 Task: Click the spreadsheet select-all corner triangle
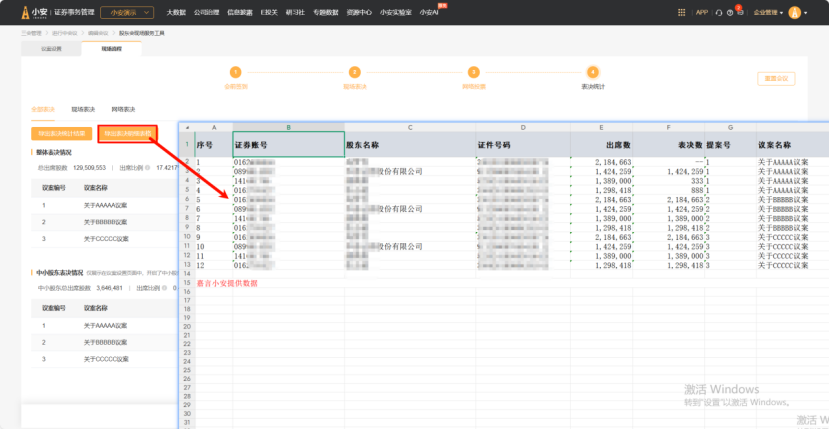point(187,127)
